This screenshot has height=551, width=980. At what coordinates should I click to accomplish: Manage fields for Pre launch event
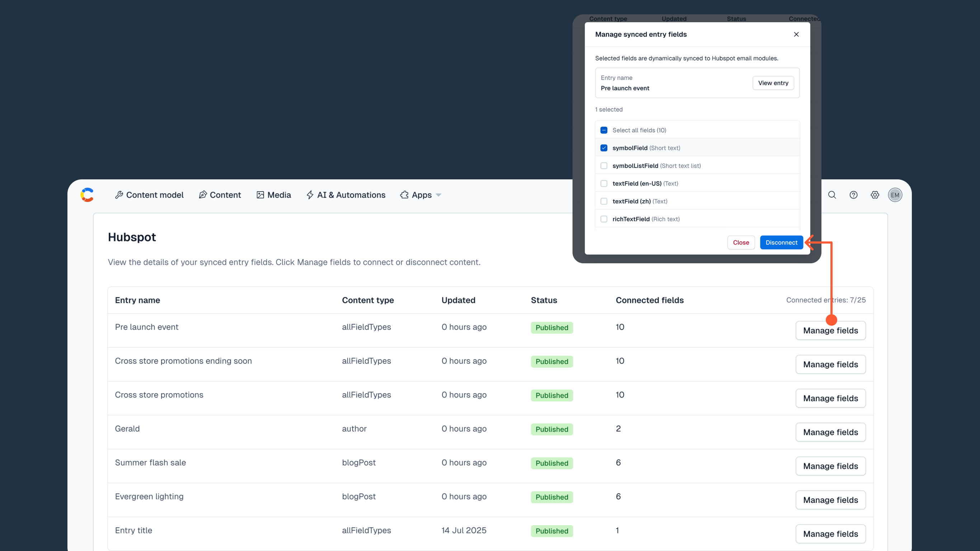pyautogui.click(x=830, y=330)
